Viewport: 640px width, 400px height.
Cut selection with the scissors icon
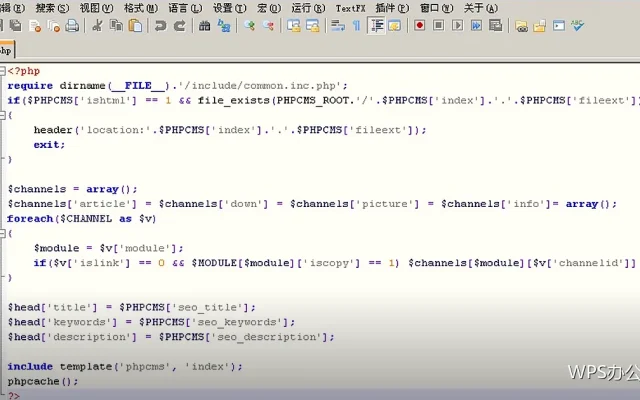coord(97,26)
